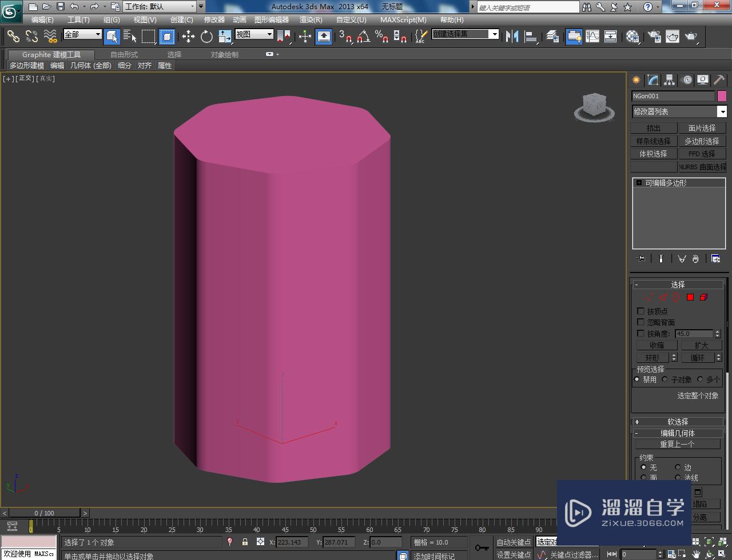Open the 创建选择集 dropdown
Viewport: 732px width, 560px height.
466,34
